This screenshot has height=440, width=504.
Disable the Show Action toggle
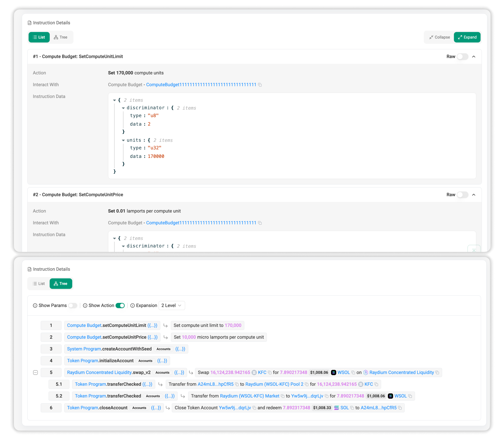click(120, 306)
